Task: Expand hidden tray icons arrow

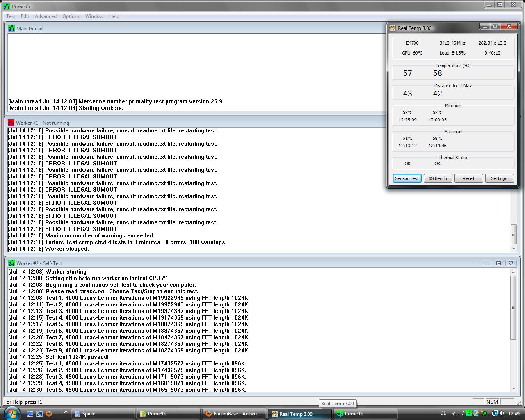Action: (x=454, y=414)
